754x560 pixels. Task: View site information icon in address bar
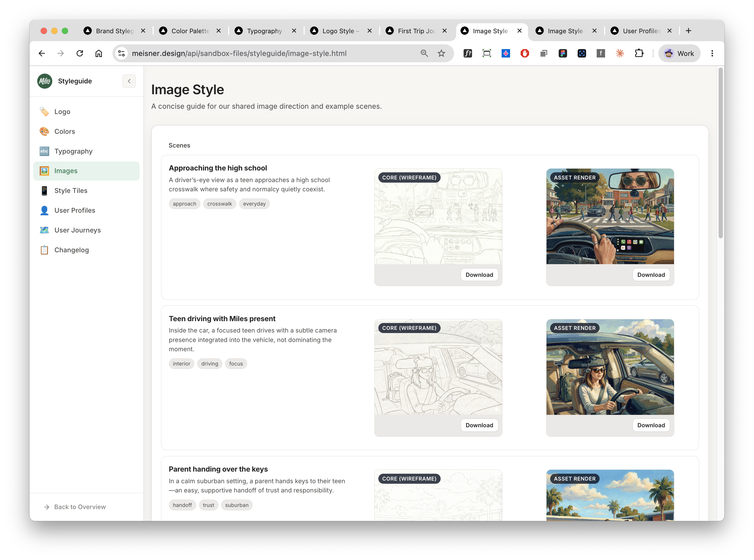tap(121, 53)
